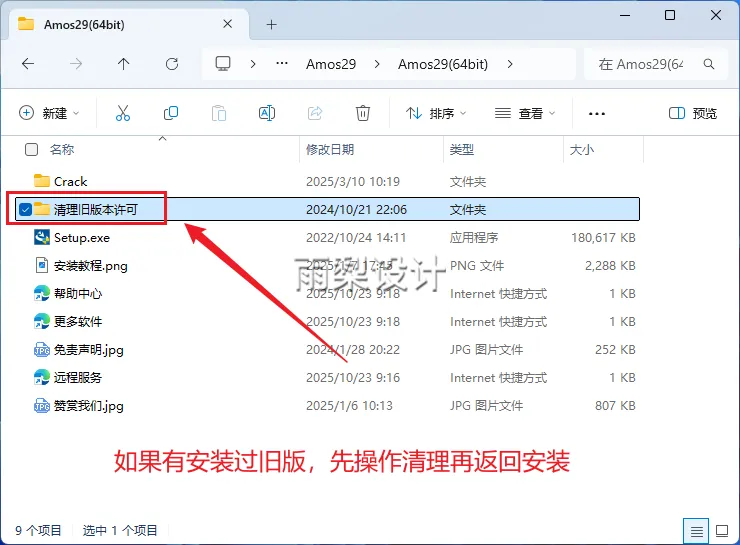Select the 更多软件 shortcut name
Viewport: 740px width, 545px height.
[x=78, y=321]
